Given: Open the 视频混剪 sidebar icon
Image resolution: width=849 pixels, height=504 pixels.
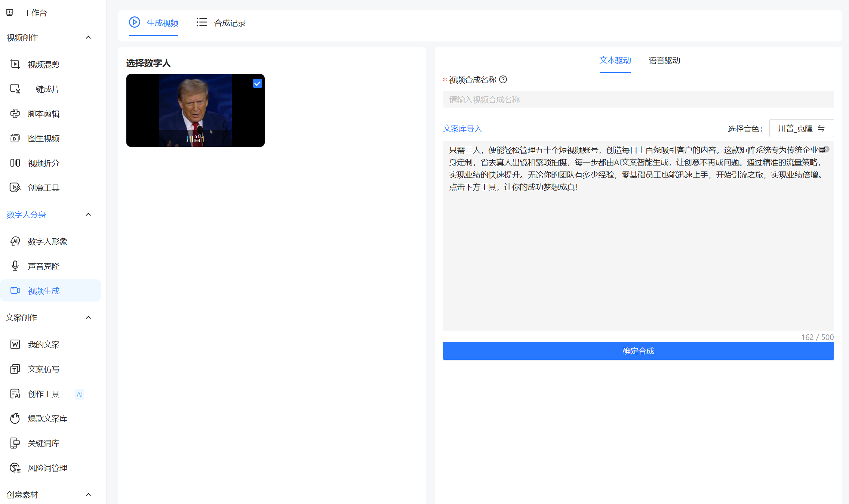Looking at the screenshot, I should pos(15,64).
